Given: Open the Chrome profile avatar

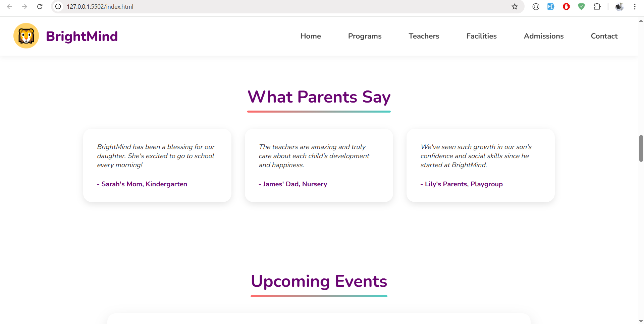Looking at the screenshot, I should 619,7.
